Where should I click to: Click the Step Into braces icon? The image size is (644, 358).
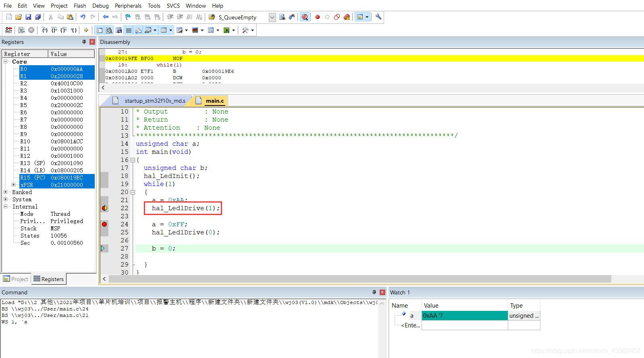click(44, 30)
